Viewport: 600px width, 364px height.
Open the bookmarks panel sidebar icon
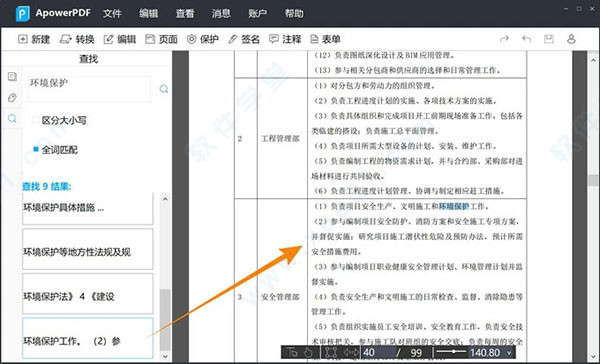coord(12,77)
